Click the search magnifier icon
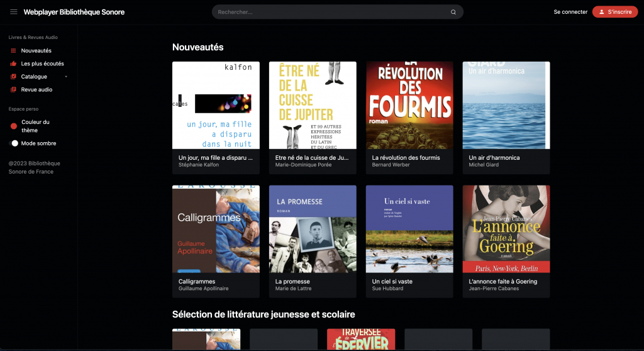 [453, 12]
